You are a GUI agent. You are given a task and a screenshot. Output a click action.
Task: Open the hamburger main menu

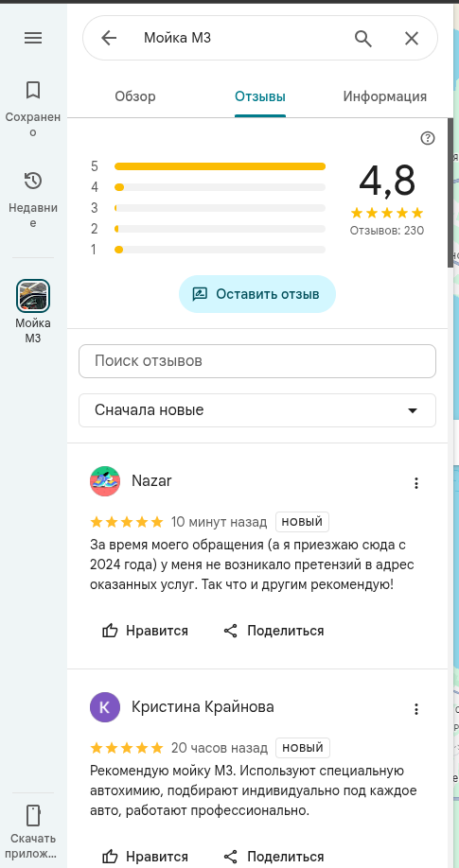33,38
